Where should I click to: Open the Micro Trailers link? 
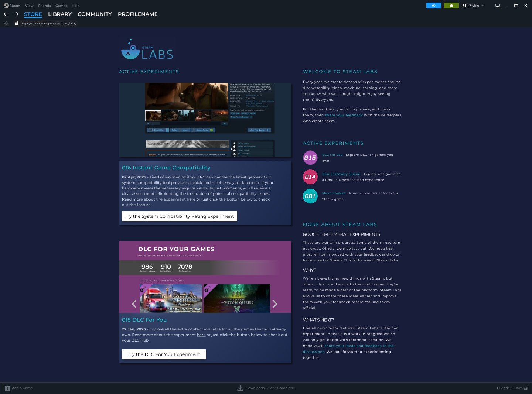(x=334, y=193)
